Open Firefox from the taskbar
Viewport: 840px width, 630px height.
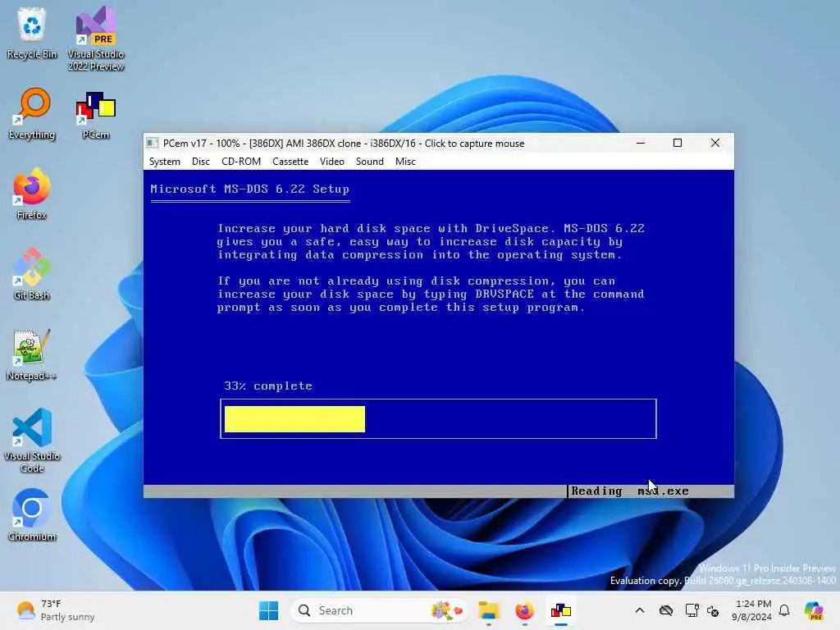(524, 610)
